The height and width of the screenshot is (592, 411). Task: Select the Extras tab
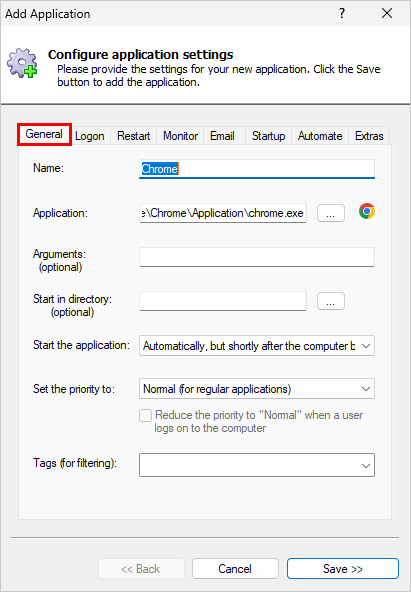(369, 136)
